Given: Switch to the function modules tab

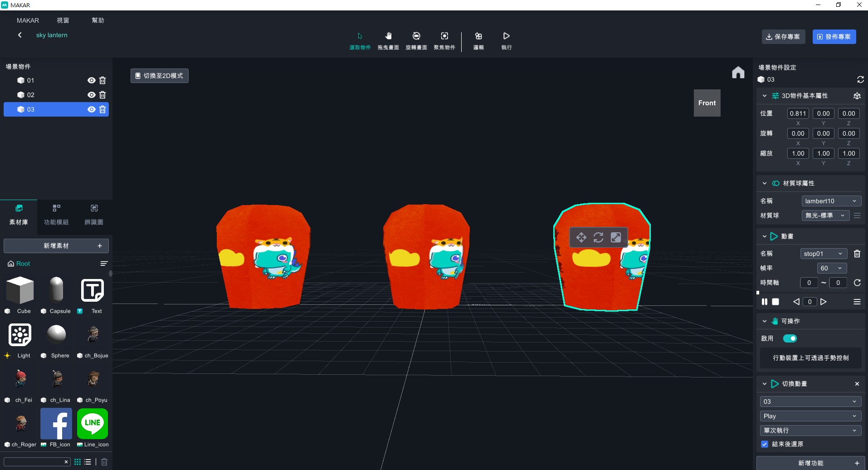Looking at the screenshot, I should pyautogui.click(x=56, y=214).
